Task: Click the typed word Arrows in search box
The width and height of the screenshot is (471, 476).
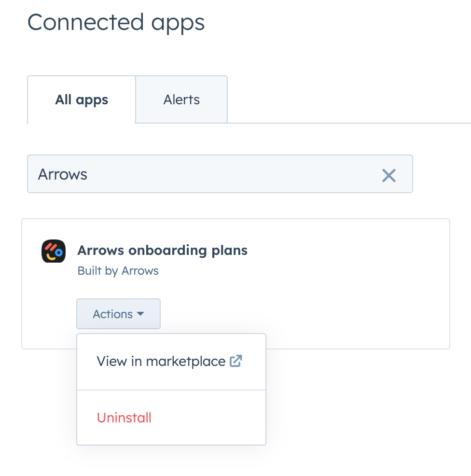Action: pos(63,174)
